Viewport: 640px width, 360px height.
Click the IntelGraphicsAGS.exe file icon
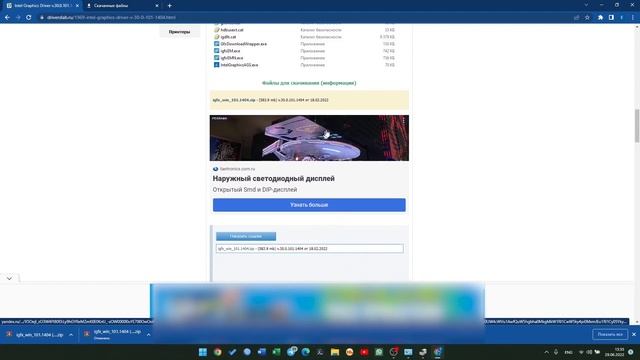tap(217, 64)
